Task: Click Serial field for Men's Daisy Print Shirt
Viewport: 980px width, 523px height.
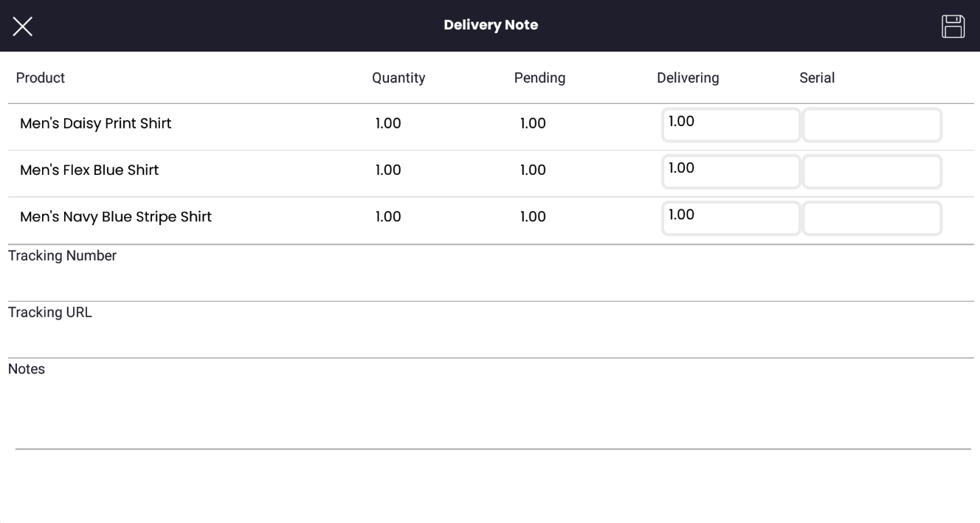Action: click(872, 125)
